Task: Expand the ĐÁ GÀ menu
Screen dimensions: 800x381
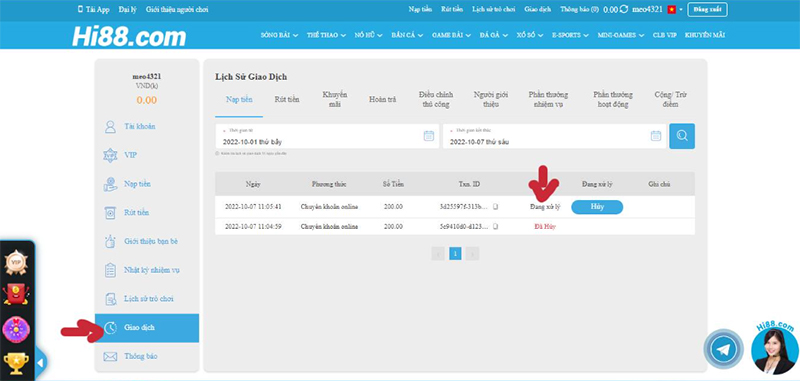Action: pyautogui.click(x=493, y=35)
